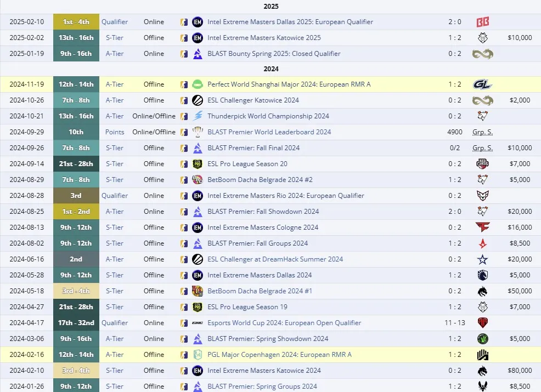Open BLAST Premier: Spring Groups 2024 link
Image resolution: width=541 pixels, height=392 pixels.
pyautogui.click(x=262, y=386)
